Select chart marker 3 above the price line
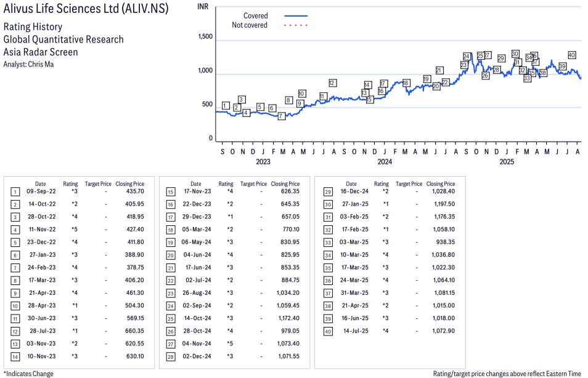Screen dimensions: 588x378 [x=242, y=100]
